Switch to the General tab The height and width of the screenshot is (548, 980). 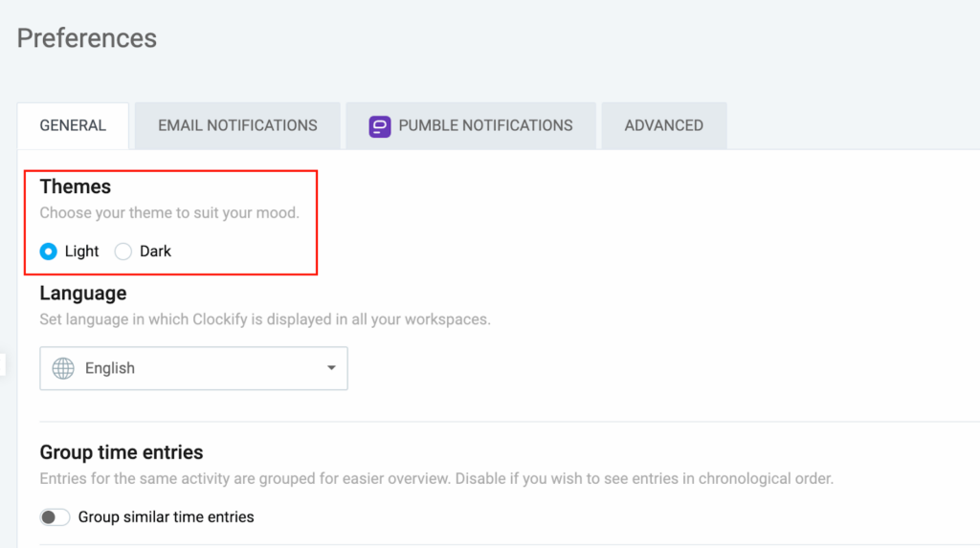[73, 125]
